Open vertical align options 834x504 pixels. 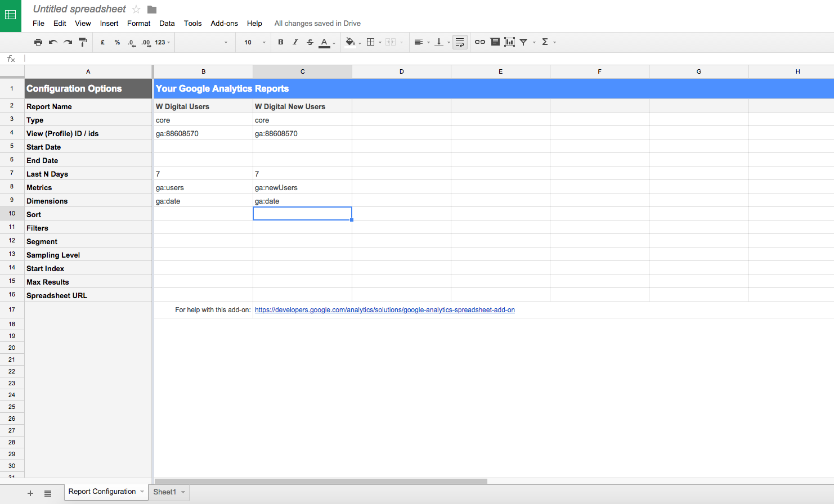point(439,42)
